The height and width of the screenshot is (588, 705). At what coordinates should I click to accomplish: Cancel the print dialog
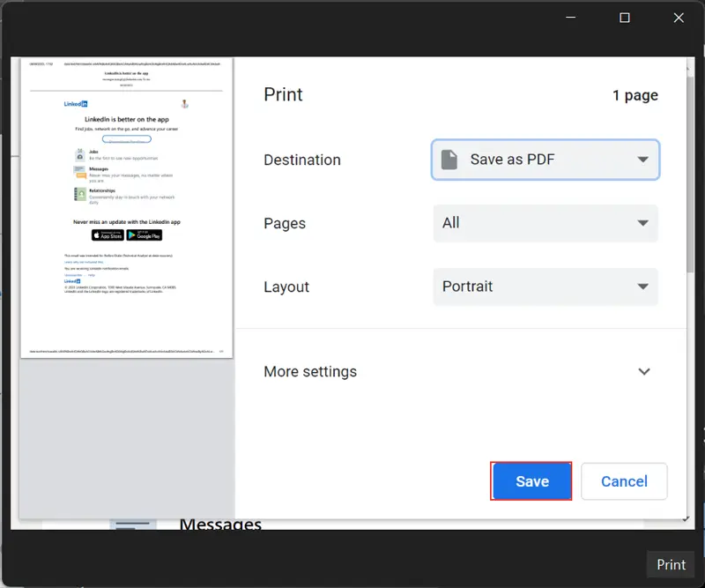click(x=624, y=481)
